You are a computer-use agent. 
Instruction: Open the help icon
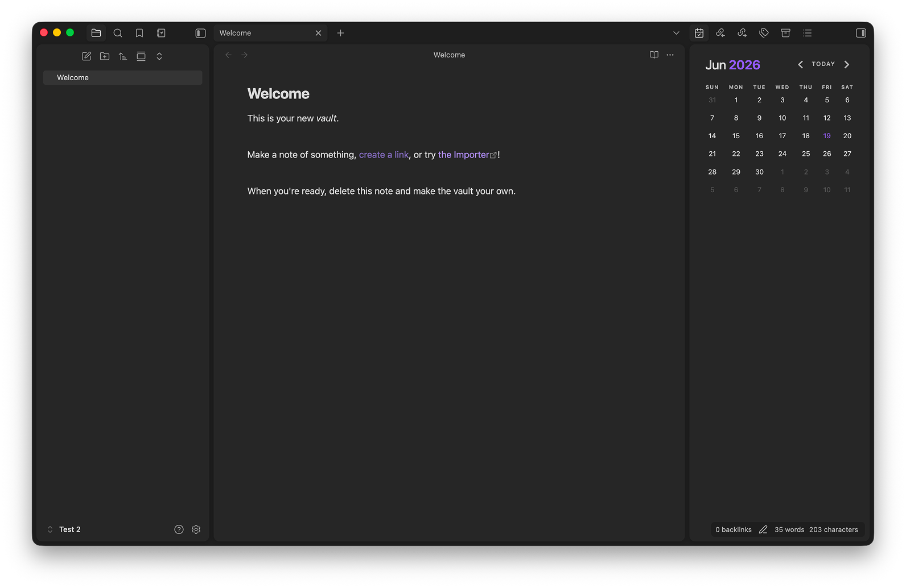point(179,529)
